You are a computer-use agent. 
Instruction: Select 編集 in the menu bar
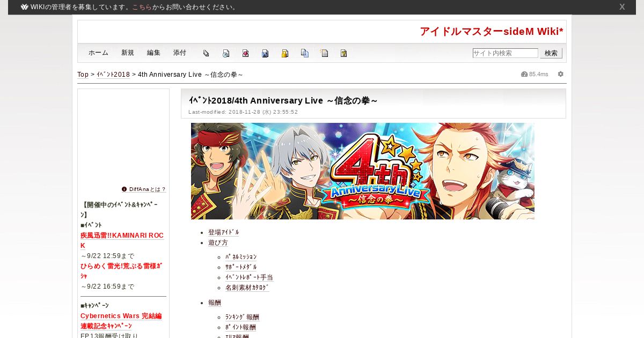tap(153, 53)
